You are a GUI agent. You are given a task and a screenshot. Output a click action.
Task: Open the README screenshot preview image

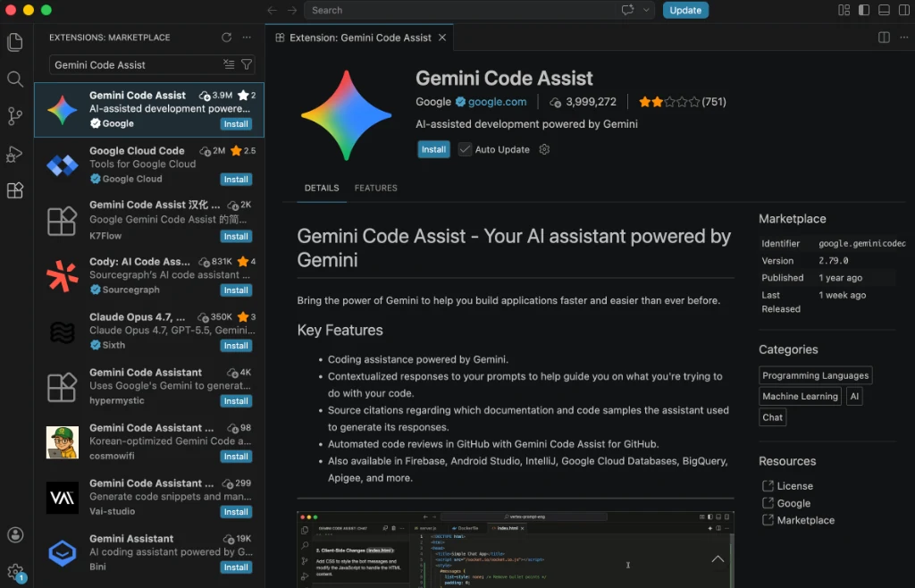(516, 550)
